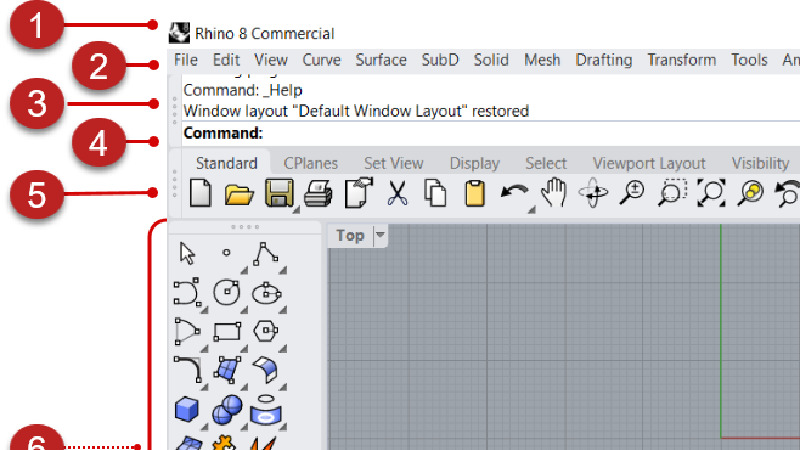The image size is (800, 450).
Task: Select the Circle tool
Action: (227, 293)
